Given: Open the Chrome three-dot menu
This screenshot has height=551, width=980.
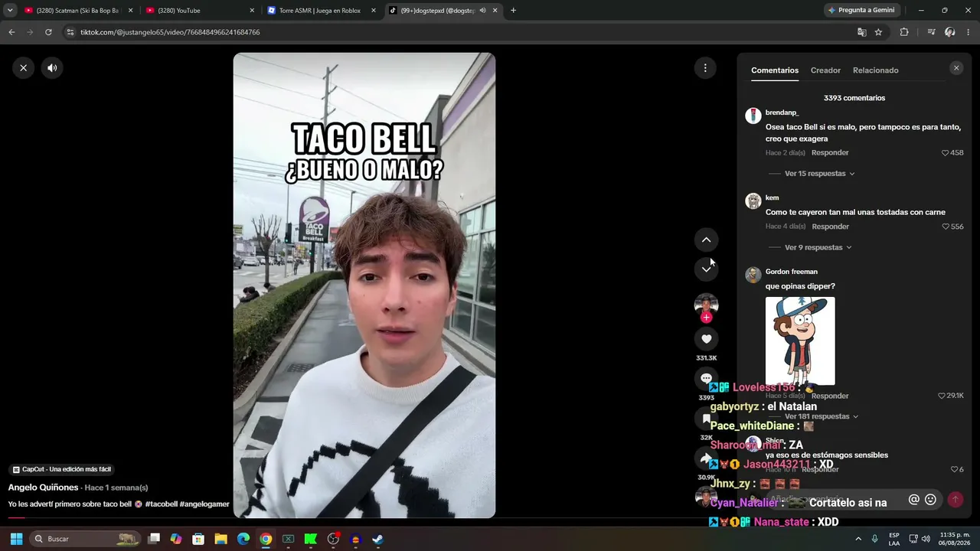Looking at the screenshot, I should pyautogui.click(x=969, y=32).
